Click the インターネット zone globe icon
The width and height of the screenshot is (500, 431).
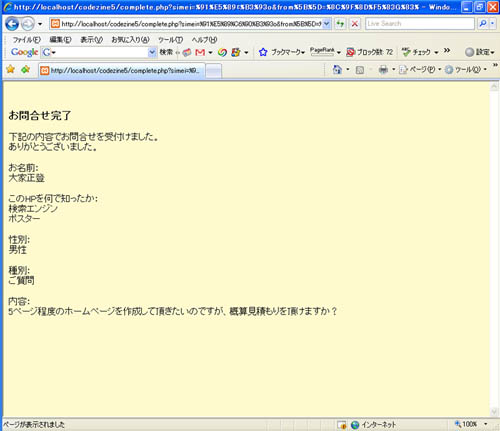(x=355, y=425)
